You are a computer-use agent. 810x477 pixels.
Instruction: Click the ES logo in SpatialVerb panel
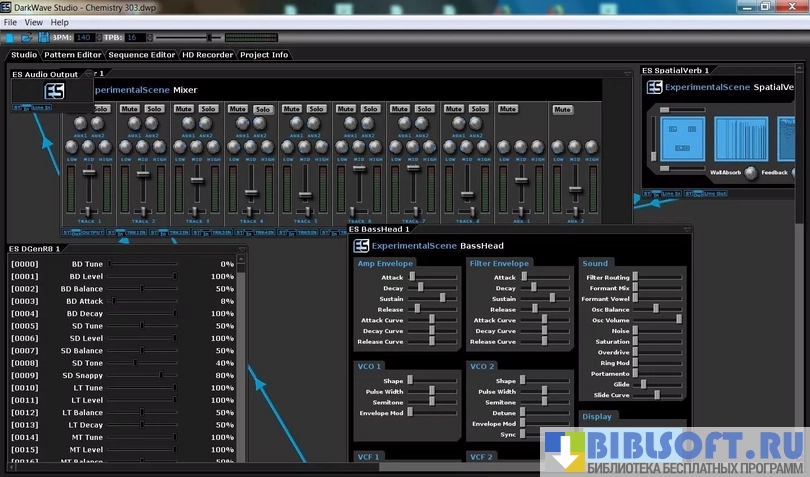click(654, 87)
